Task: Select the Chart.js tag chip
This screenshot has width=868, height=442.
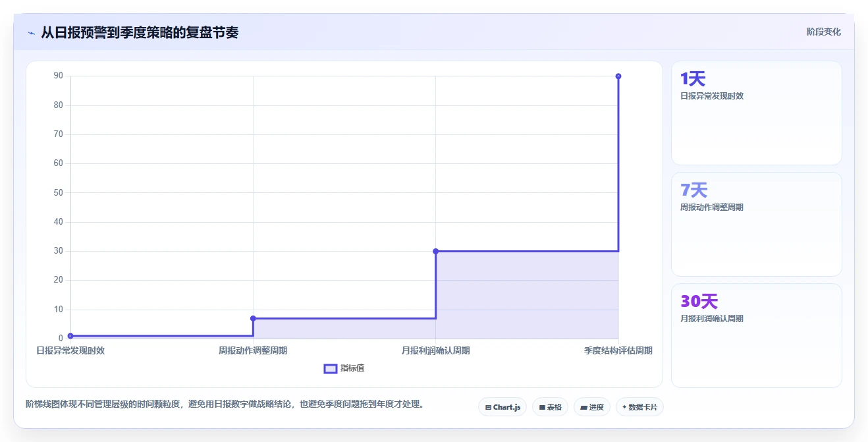Action: click(x=502, y=407)
